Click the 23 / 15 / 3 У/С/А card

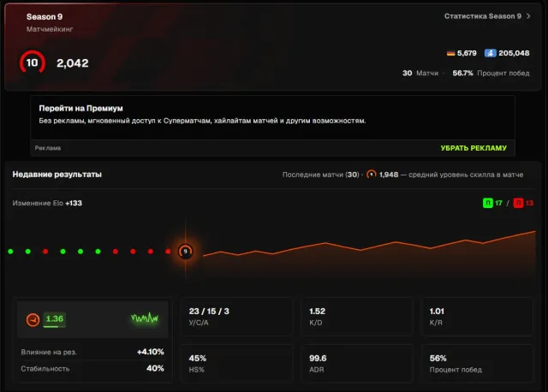pos(237,317)
